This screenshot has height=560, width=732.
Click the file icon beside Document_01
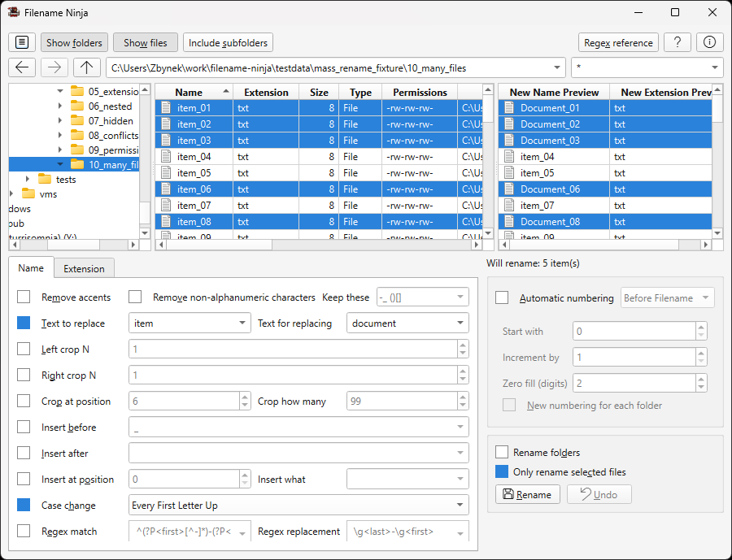point(508,107)
